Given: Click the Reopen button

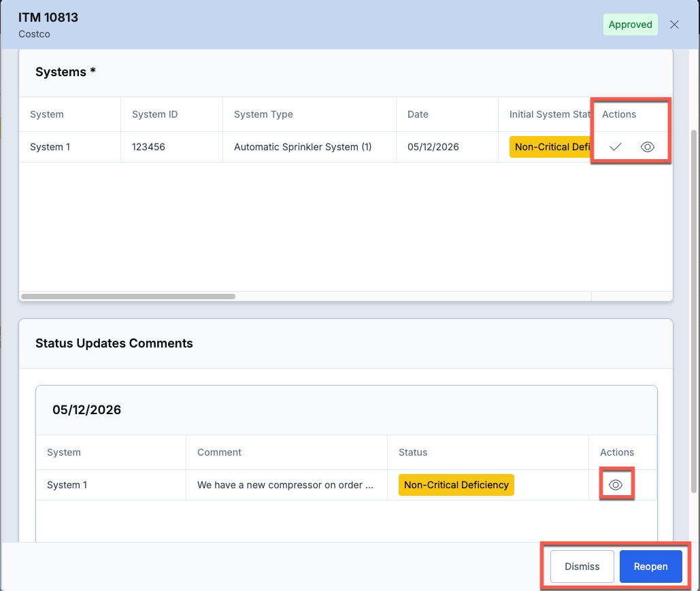Looking at the screenshot, I should coord(650,567).
